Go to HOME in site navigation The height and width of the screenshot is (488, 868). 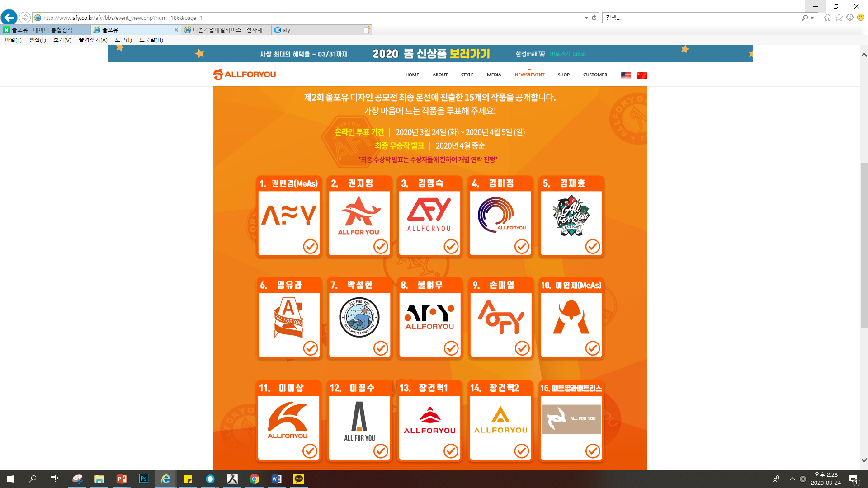pyautogui.click(x=412, y=75)
